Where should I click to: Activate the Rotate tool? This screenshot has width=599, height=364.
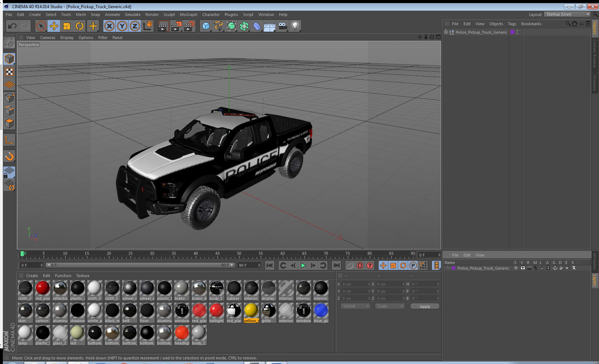point(80,26)
